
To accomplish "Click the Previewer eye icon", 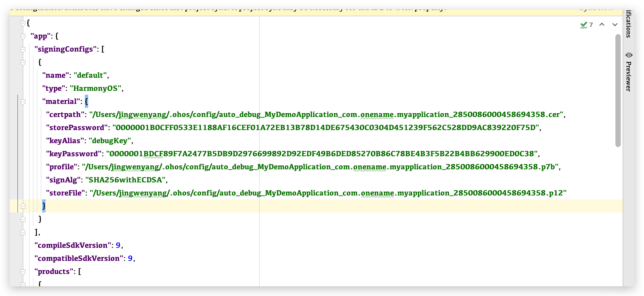I will coord(629,55).
